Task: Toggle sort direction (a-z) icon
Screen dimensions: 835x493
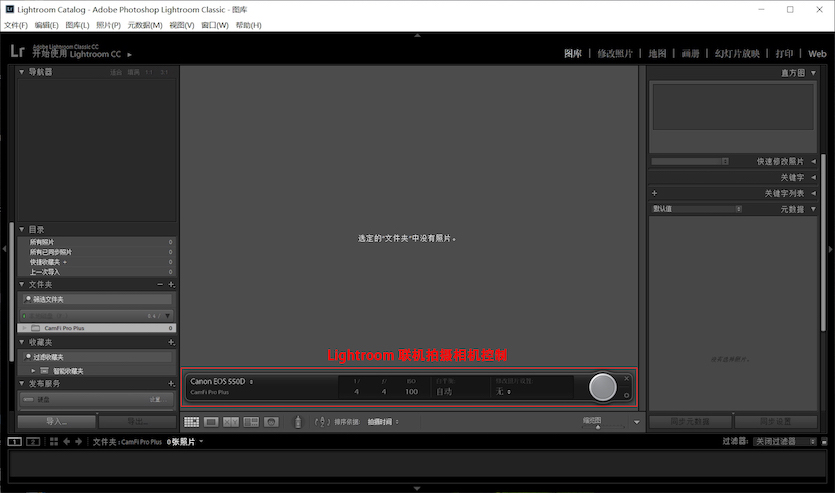Action: 322,422
